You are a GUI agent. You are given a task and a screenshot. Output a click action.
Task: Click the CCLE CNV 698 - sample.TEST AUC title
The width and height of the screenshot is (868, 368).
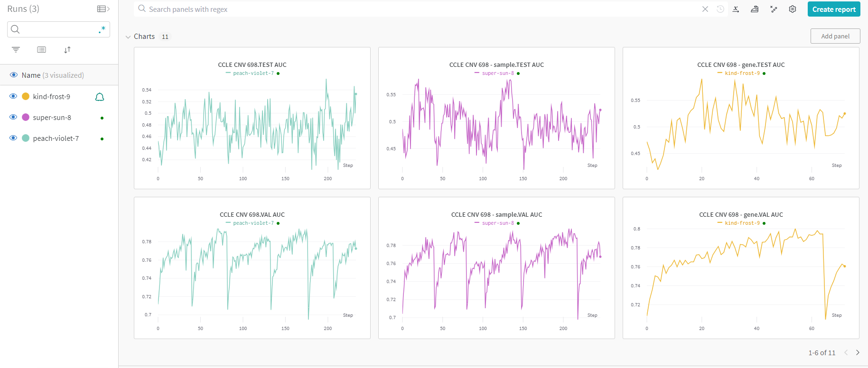tap(496, 65)
